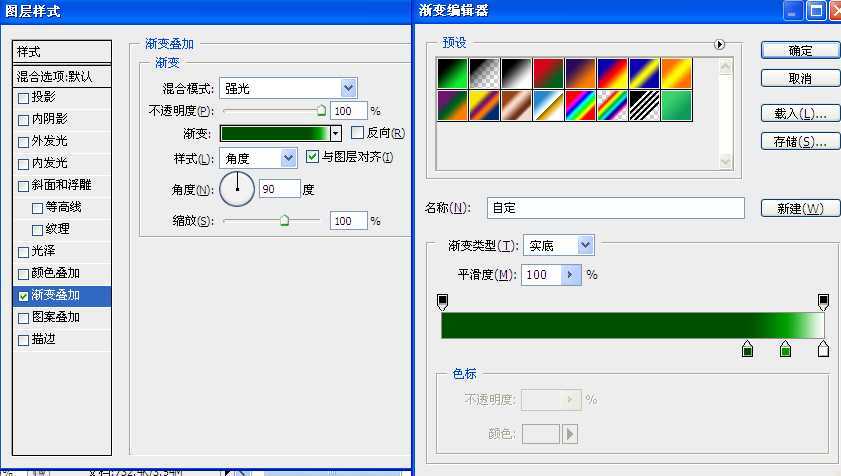
Task: Click the 确定 (OK) button
Action: (800, 50)
